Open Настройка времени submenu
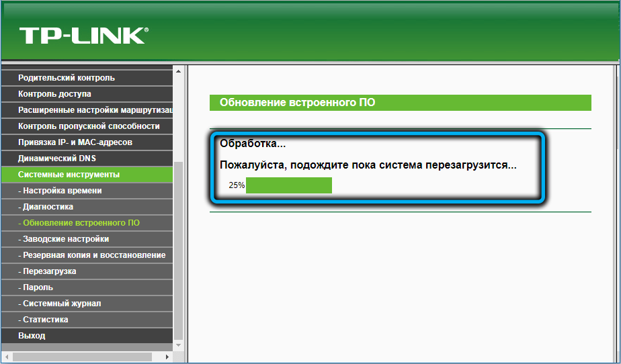Image resolution: width=621 pixels, height=364 pixels. (87, 191)
